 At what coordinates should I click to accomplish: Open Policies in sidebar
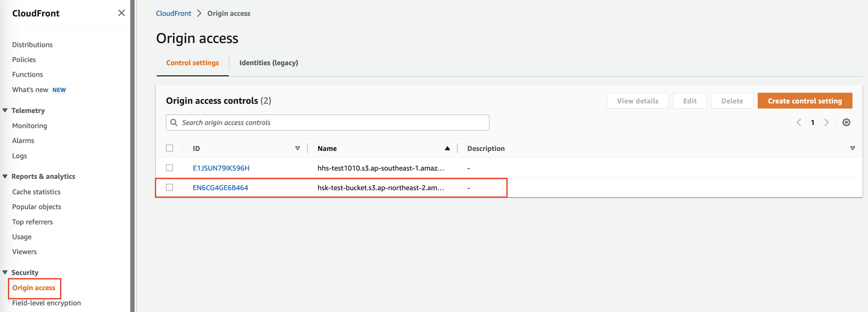coord(24,59)
